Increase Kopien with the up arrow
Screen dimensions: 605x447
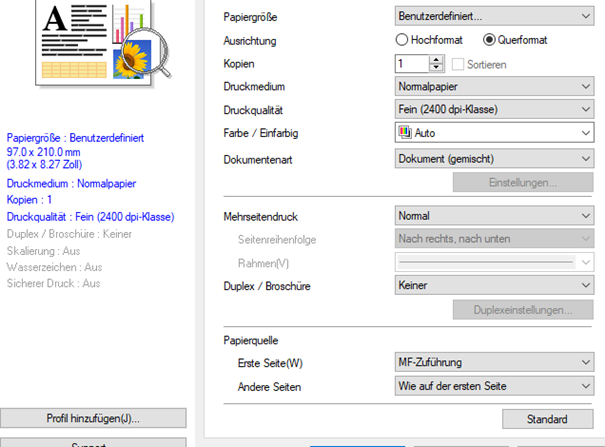pos(436,59)
